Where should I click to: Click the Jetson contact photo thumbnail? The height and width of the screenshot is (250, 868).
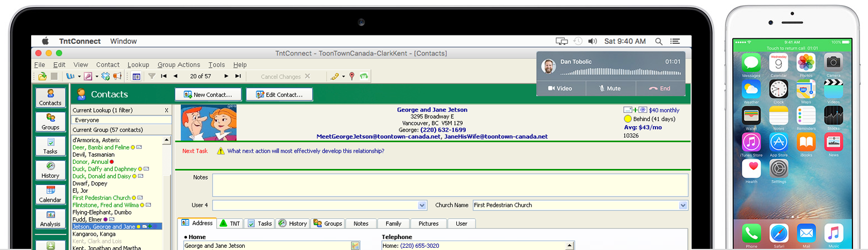(209, 123)
